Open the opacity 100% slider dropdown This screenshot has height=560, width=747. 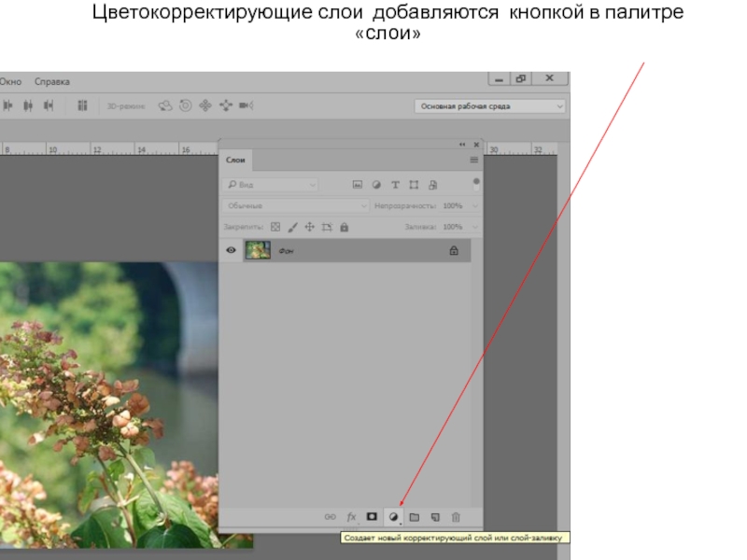click(x=475, y=205)
